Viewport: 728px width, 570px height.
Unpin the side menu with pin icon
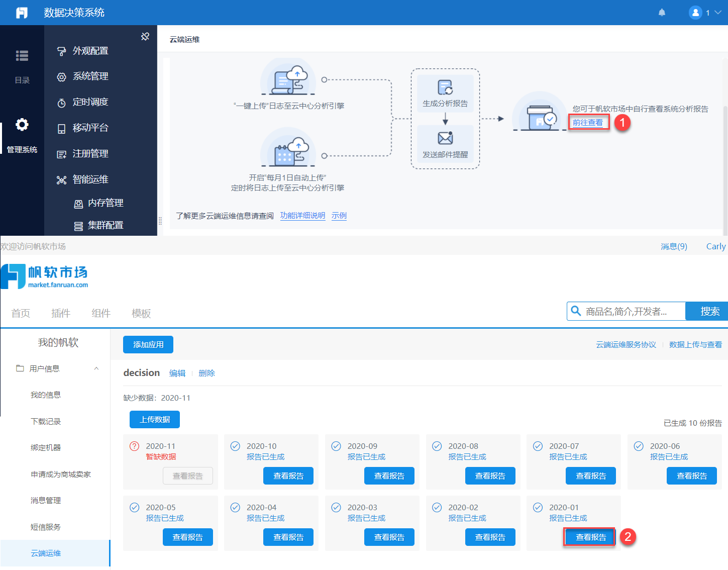click(145, 36)
